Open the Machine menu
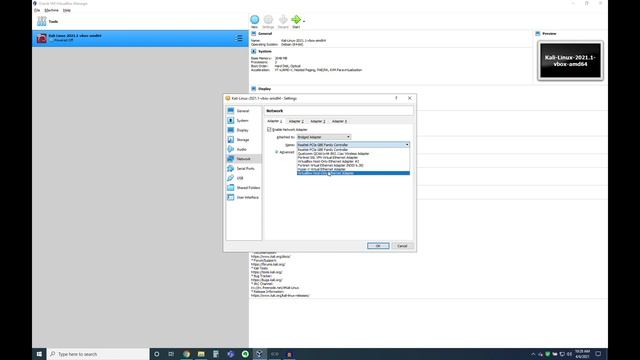Viewport: 640px width, 360px height. 51,10
